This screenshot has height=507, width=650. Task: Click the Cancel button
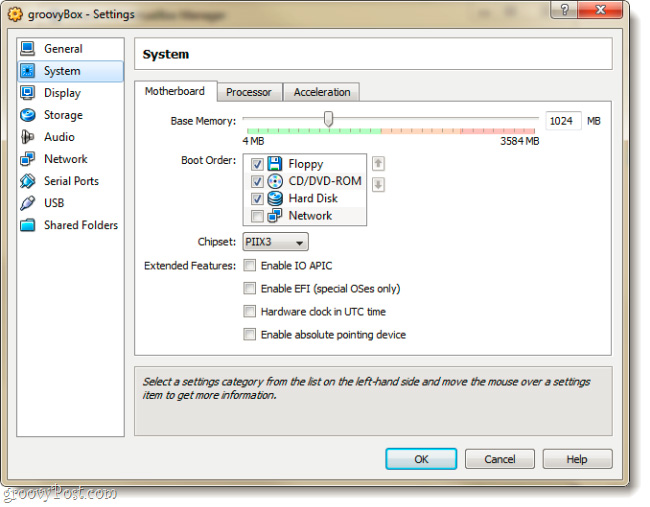pos(500,459)
